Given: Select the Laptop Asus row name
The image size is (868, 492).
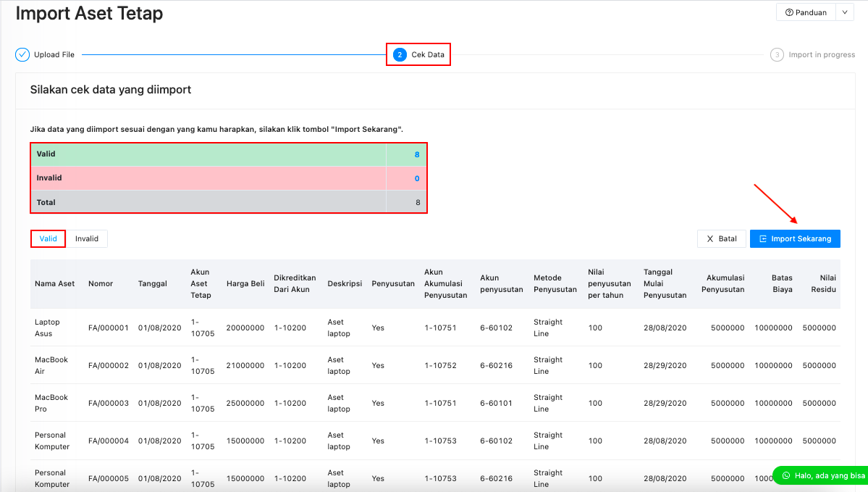Looking at the screenshot, I should 48,328.
